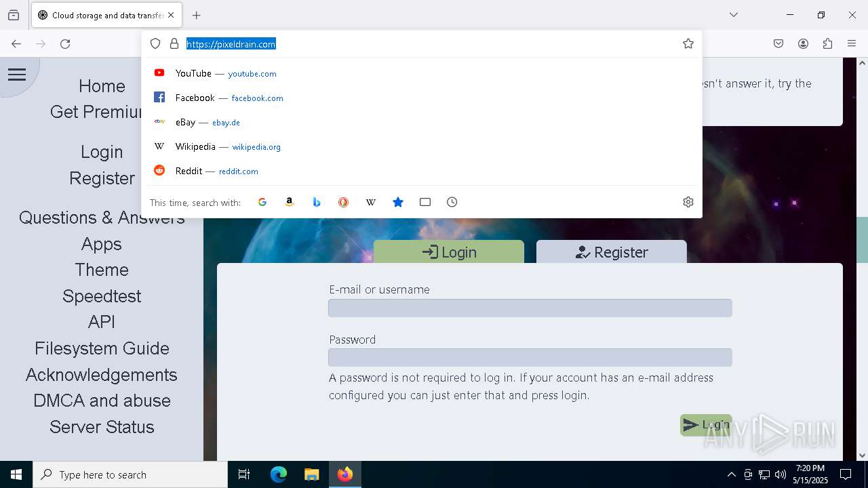Switch to the Register tab
Screen dimensions: 868x488
tap(612, 252)
